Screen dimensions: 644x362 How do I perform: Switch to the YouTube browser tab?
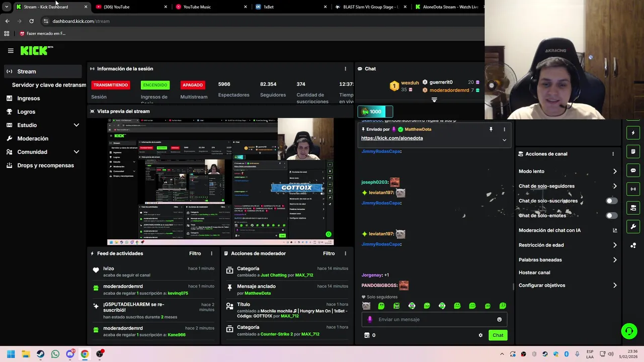tap(131, 7)
